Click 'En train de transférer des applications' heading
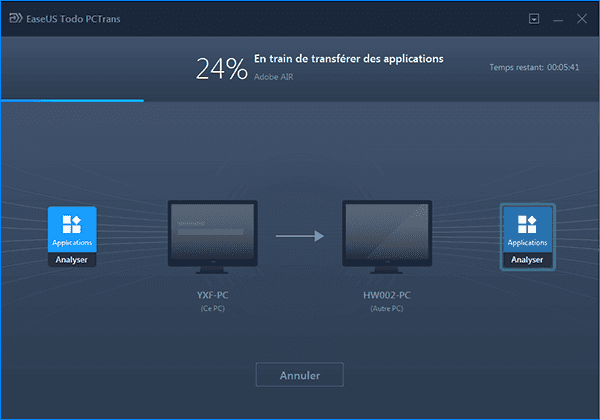Image resolution: width=600 pixels, height=420 pixels. point(349,59)
